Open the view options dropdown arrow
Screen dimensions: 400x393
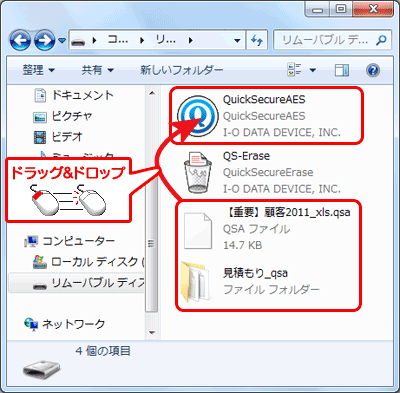tap(313, 70)
